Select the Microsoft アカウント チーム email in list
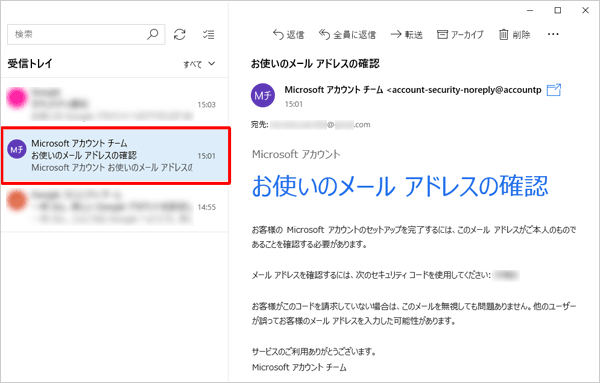 tap(116, 156)
